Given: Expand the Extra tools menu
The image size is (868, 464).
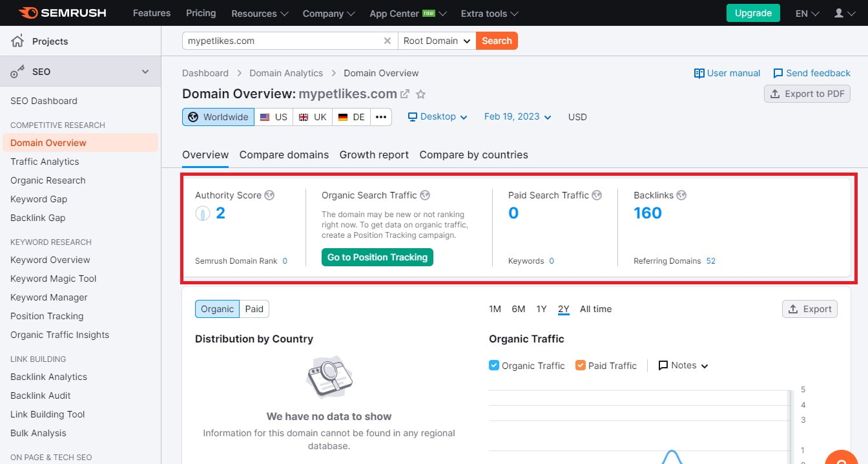Looking at the screenshot, I should [490, 14].
